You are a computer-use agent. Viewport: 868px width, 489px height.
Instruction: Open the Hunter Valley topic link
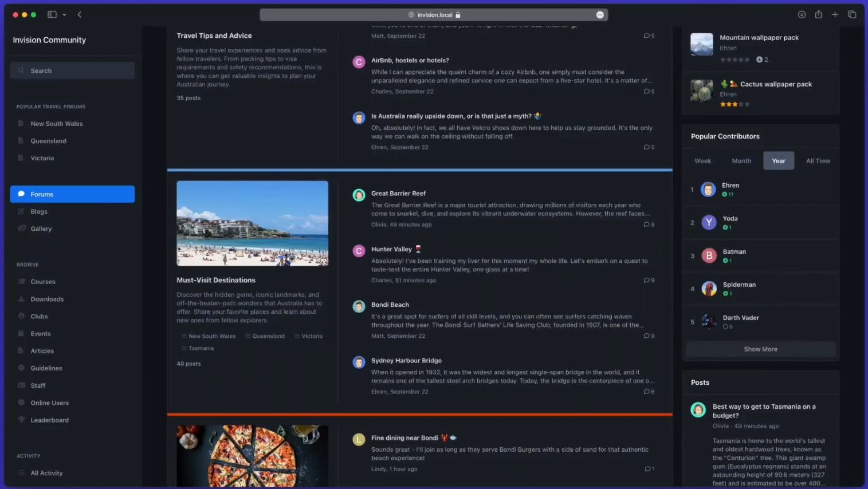click(391, 249)
